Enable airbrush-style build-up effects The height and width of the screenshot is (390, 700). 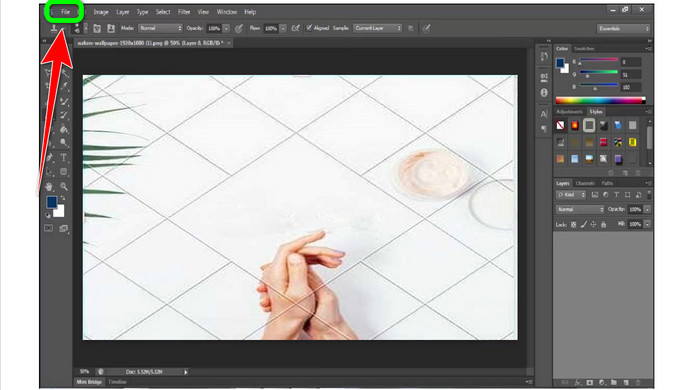295,29
